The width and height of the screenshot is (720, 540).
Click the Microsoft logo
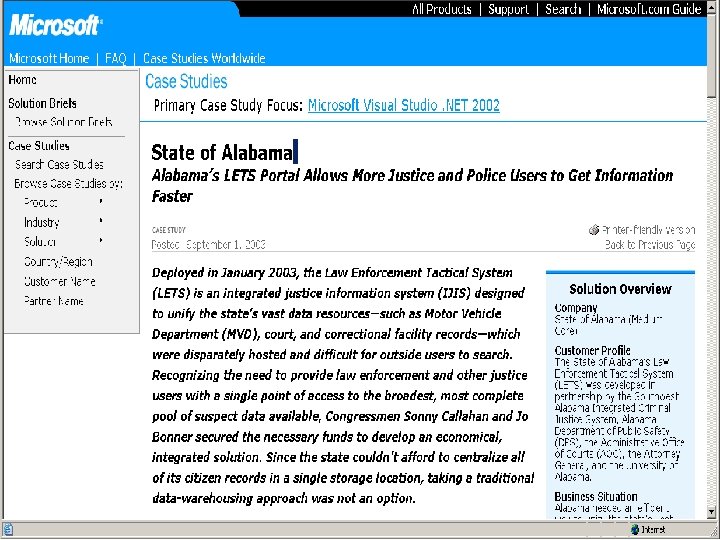click(55, 25)
